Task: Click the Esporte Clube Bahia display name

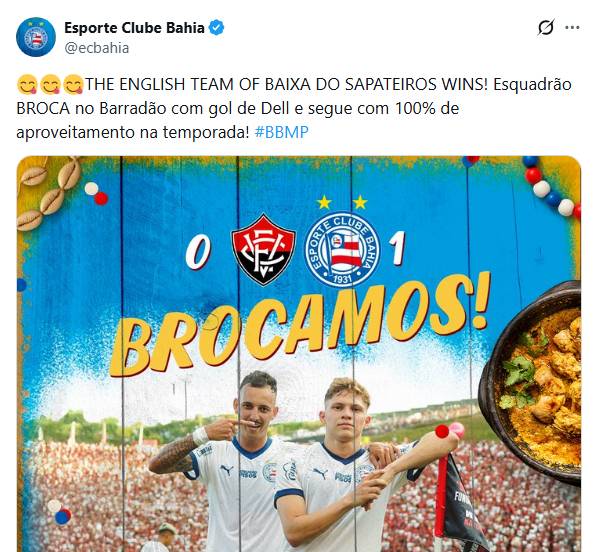Action: [x=134, y=28]
